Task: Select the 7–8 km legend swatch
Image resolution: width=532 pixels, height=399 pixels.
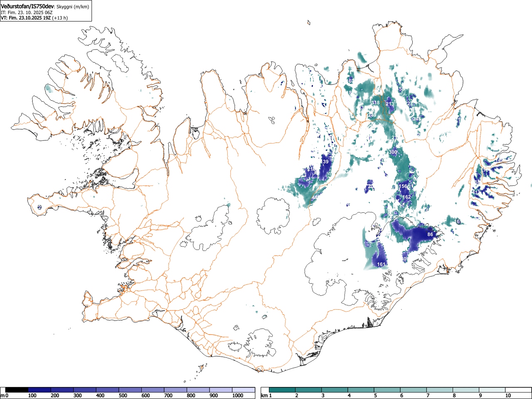Action: point(440,390)
